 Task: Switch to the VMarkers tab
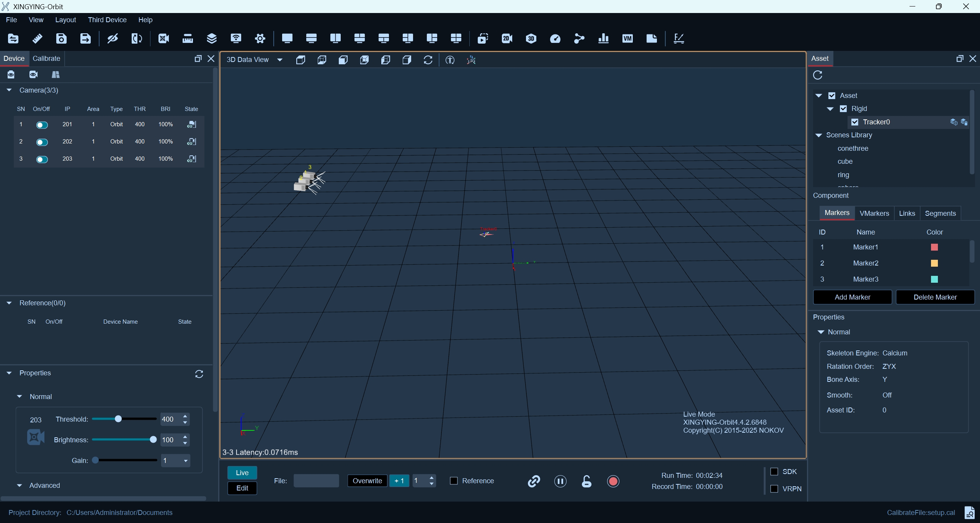874,213
